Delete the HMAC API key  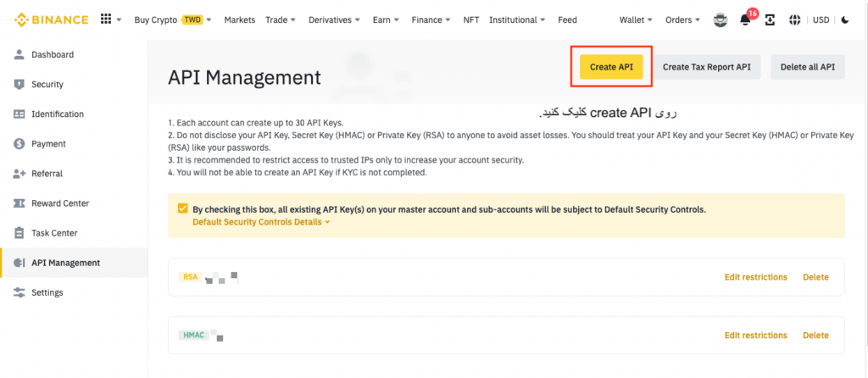tap(815, 336)
